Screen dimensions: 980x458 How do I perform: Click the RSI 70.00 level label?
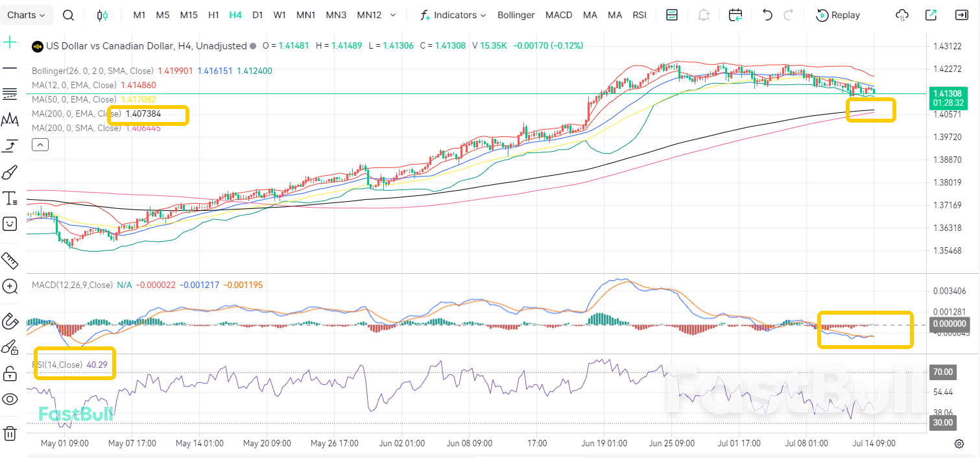click(x=943, y=372)
